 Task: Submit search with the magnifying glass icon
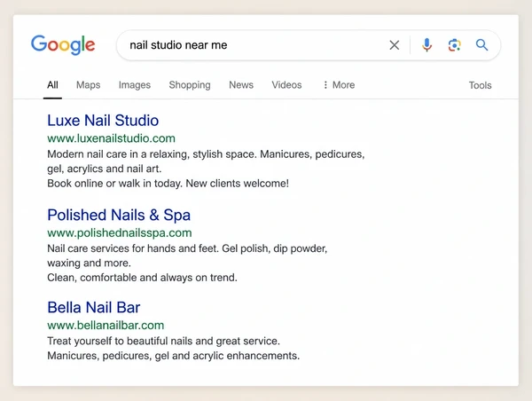(481, 45)
